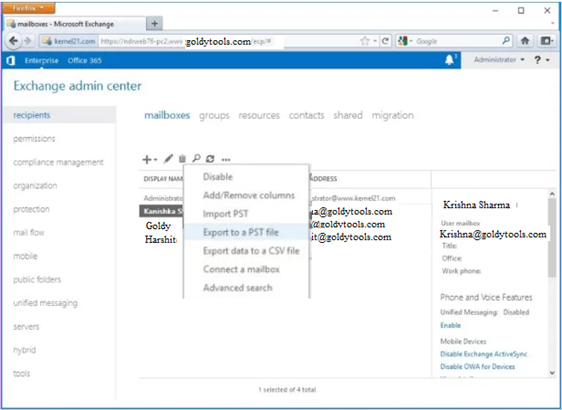Click the delete trash icon
This screenshot has height=410, width=562.
coord(182,159)
